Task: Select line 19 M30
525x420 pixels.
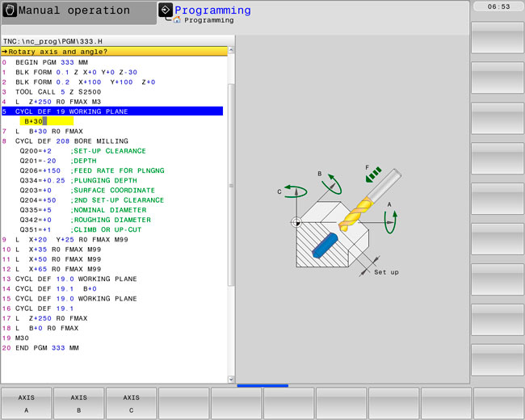Action: [x=15, y=338]
